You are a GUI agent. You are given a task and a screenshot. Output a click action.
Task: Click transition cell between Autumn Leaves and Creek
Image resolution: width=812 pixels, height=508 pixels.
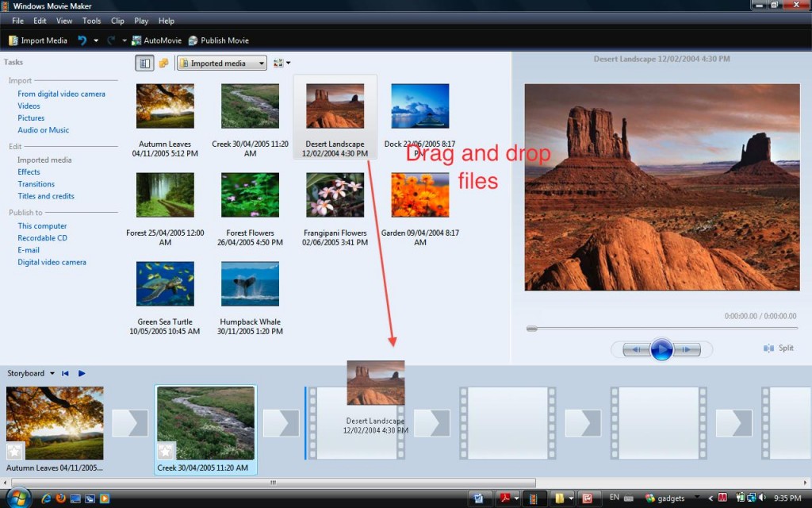coord(131,423)
